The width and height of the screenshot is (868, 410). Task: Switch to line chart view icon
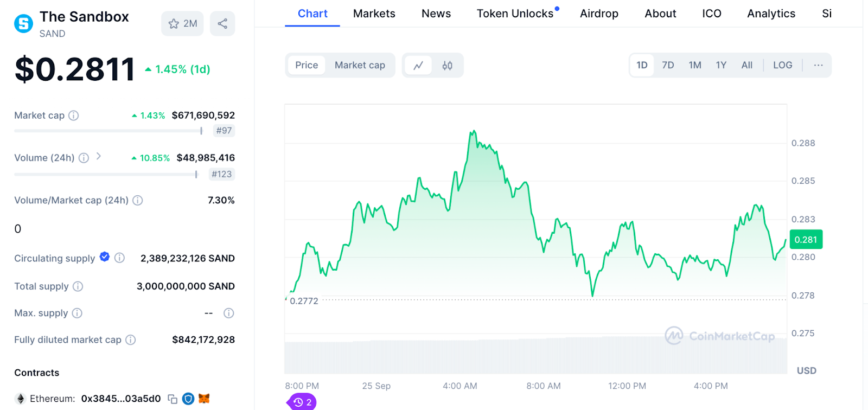click(x=418, y=66)
